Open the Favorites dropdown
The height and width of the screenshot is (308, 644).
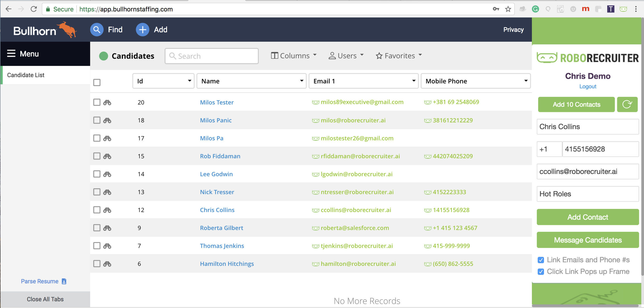tap(399, 56)
